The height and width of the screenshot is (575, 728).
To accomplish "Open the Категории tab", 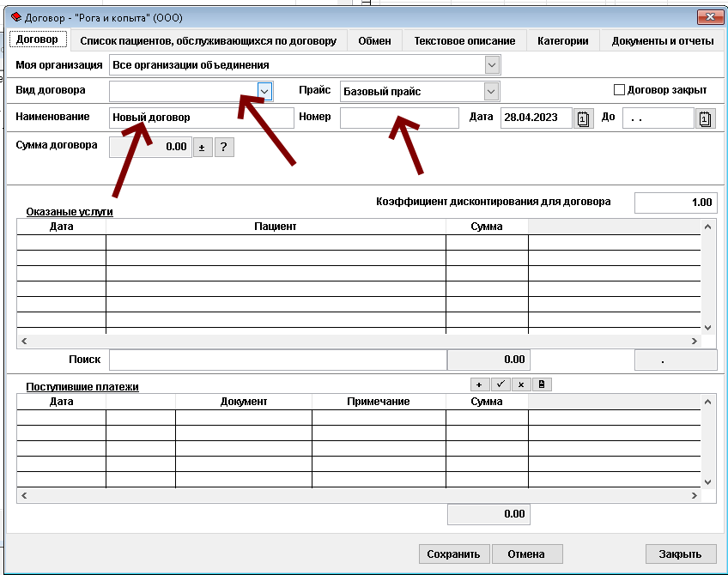I will click(x=562, y=40).
